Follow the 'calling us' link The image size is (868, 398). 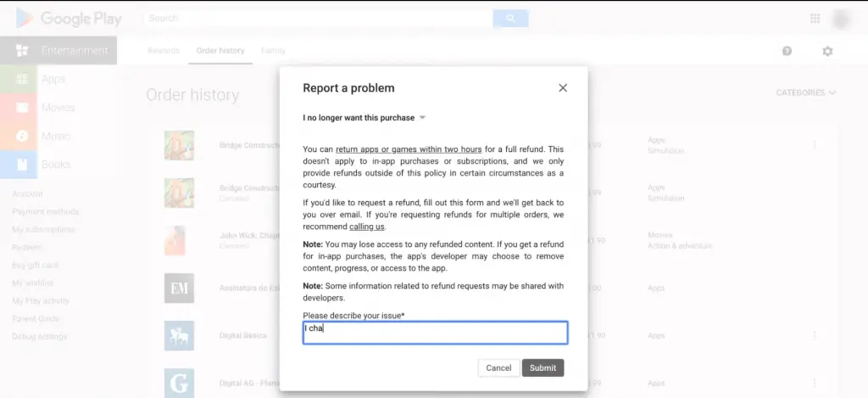(367, 227)
